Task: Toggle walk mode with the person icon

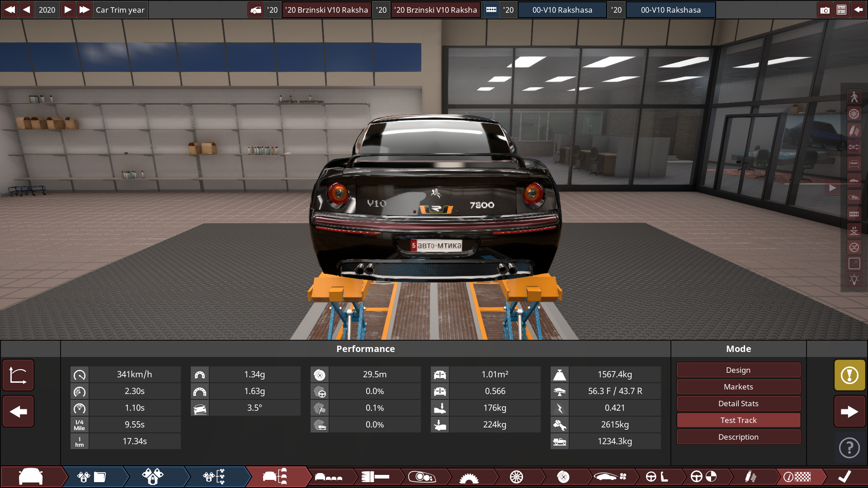Action: 854,96
